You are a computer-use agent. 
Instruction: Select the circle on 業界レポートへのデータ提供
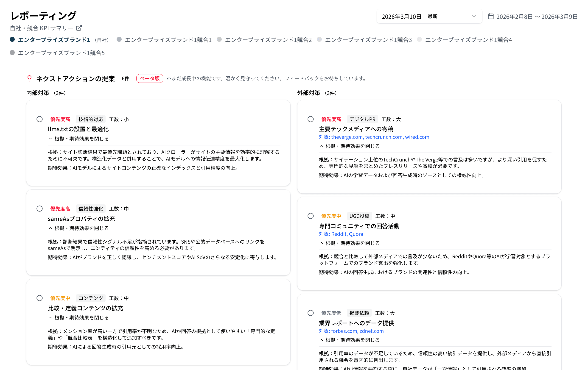[x=311, y=313]
